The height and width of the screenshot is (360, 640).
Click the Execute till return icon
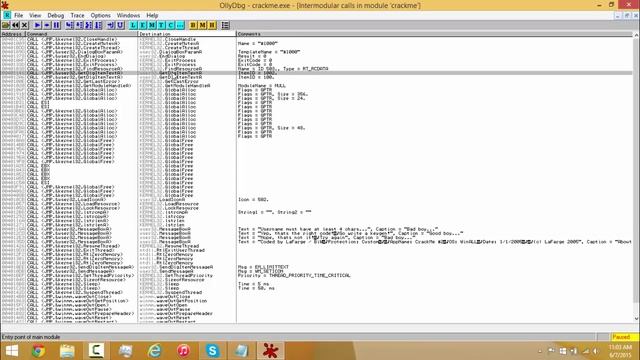coord(111,25)
